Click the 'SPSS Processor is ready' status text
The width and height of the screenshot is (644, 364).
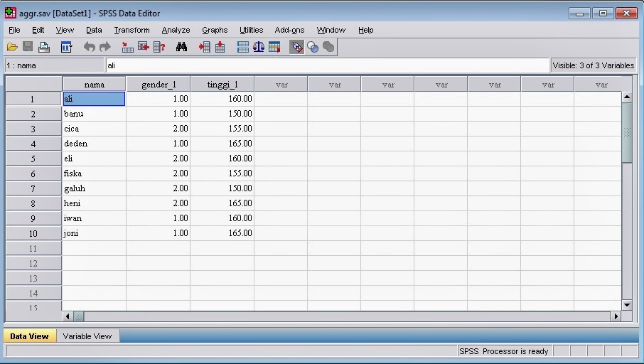click(x=504, y=351)
